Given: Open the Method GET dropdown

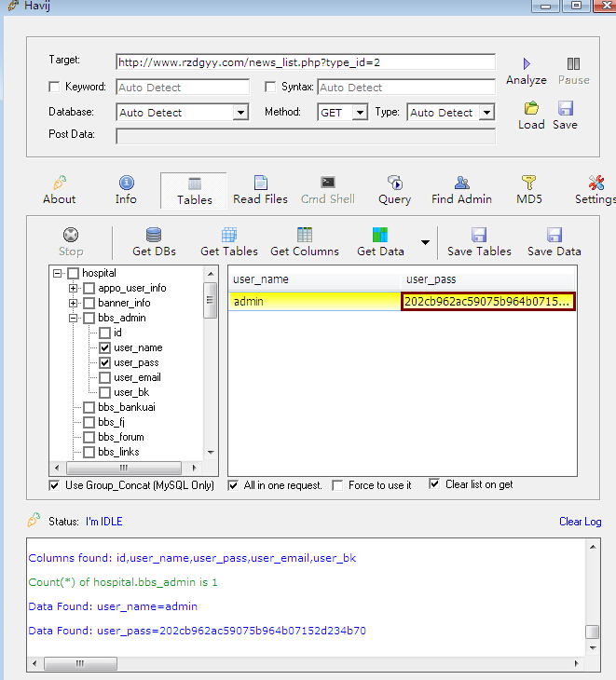Looking at the screenshot, I should click(x=360, y=113).
